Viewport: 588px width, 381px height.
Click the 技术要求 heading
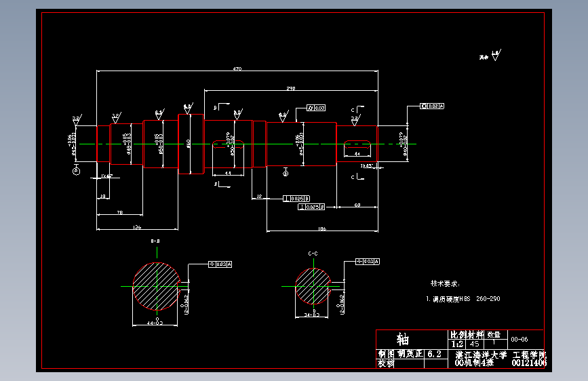coord(445,283)
